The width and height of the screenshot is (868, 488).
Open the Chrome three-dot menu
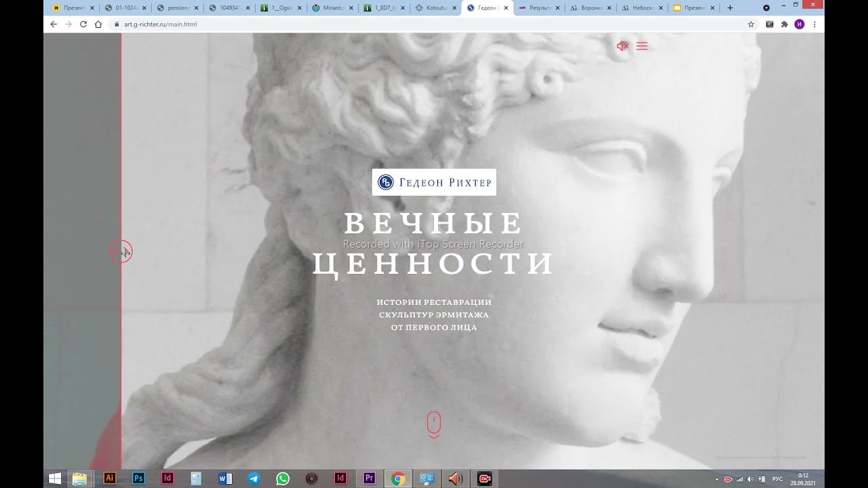[x=814, y=24]
